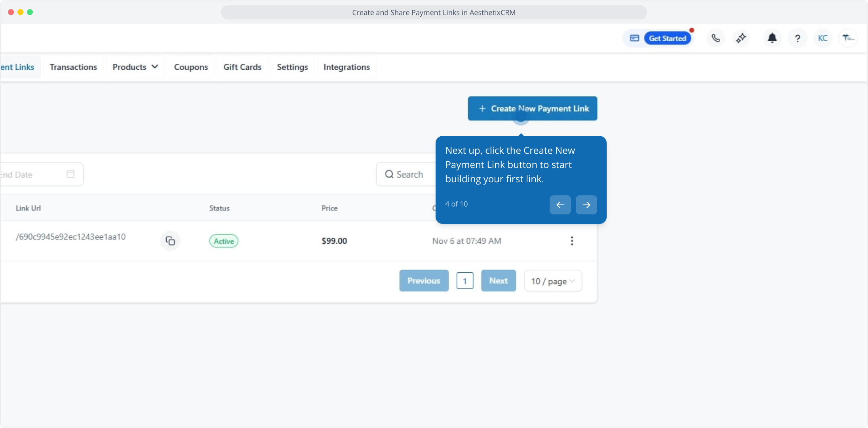Open the AI sparkle assistant icon

741,38
